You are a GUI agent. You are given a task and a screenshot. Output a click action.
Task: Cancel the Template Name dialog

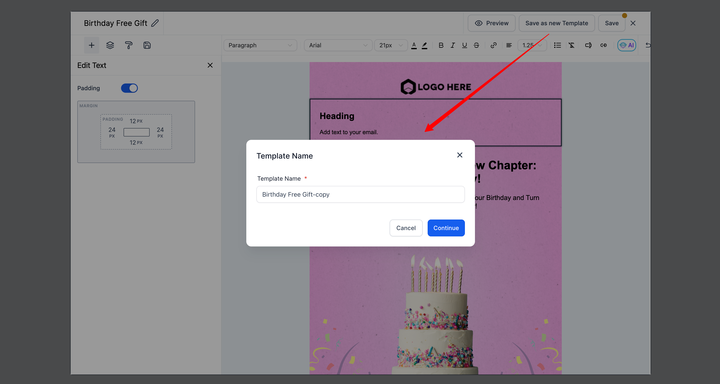tap(406, 228)
